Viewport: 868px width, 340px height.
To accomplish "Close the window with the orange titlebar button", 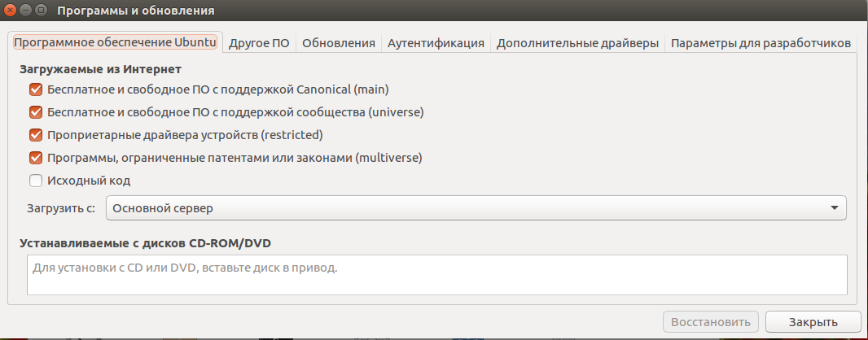I will click(x=11, y=11).
